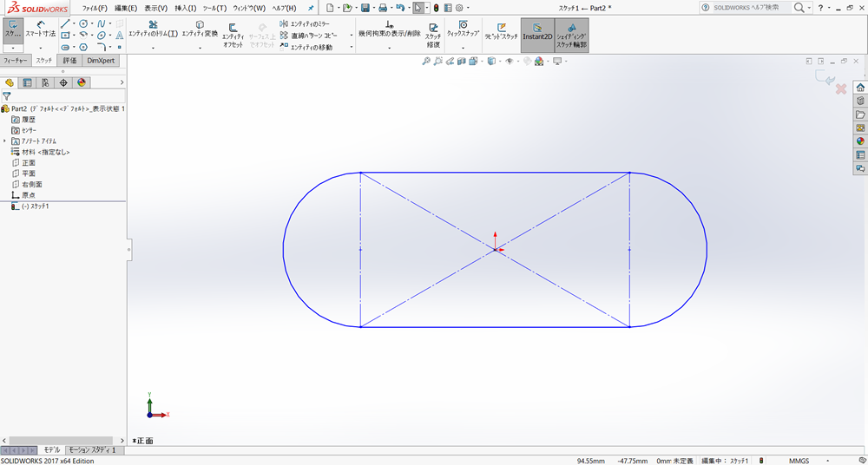The width and height of the screenshot is (868, 465).
Task: Click the Save icon in the toolbar
Action: click(x=365, y=8)
